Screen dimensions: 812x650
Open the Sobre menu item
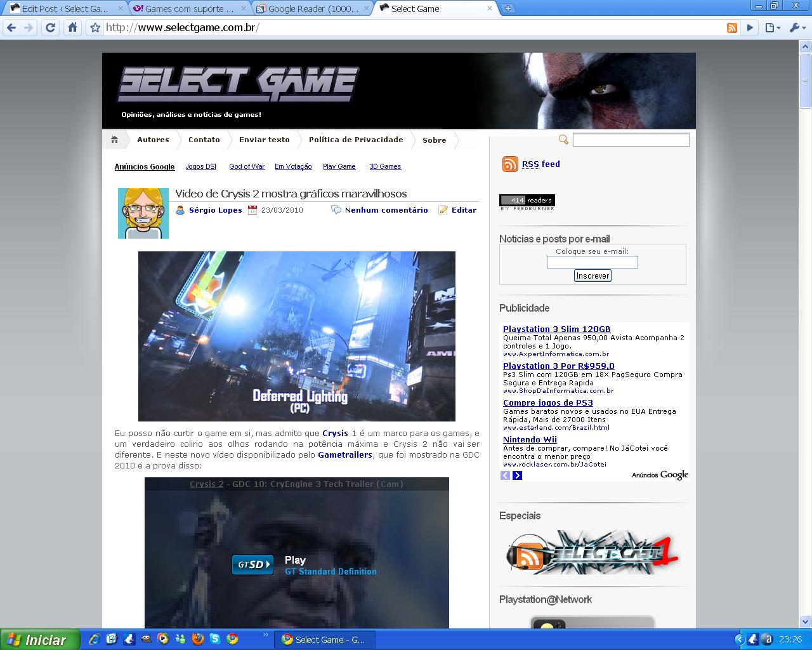click(x=435, y=140)
